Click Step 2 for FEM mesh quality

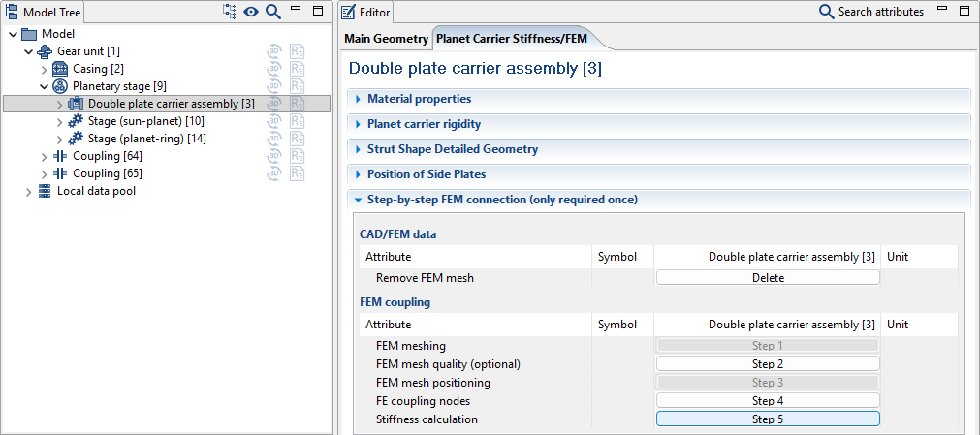(768, 363)
